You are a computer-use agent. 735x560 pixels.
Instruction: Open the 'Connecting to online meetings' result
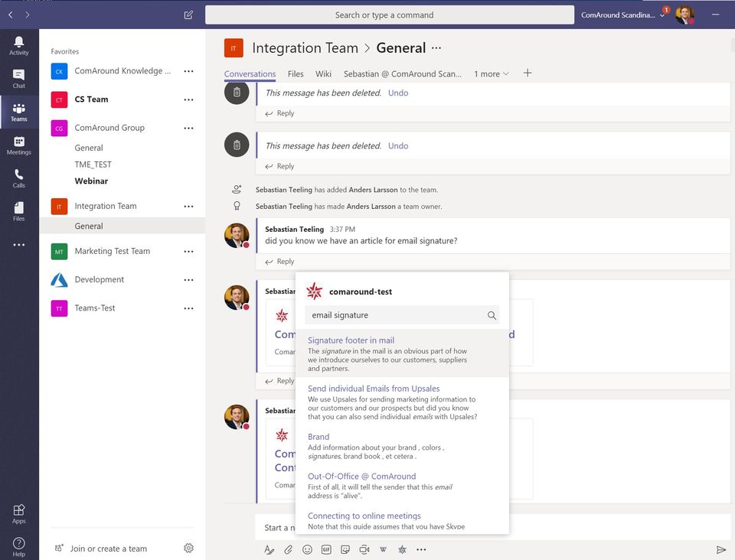402,520
